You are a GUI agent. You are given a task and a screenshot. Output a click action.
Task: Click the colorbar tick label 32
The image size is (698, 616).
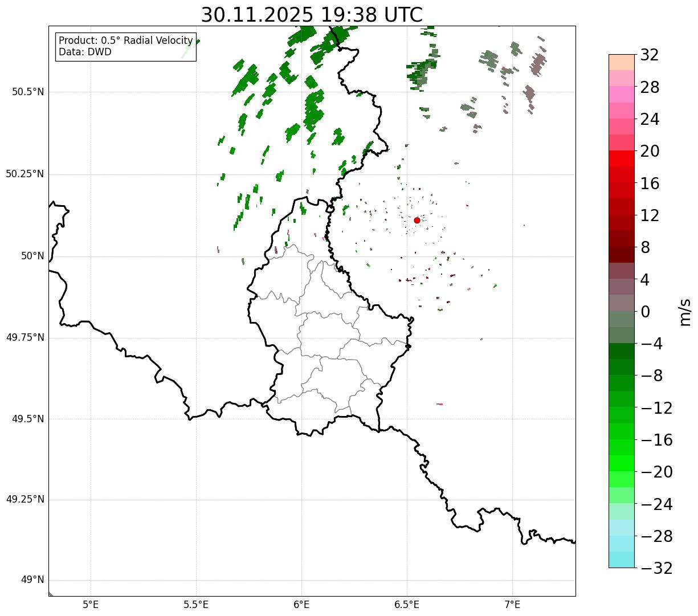tap(650, 55)
